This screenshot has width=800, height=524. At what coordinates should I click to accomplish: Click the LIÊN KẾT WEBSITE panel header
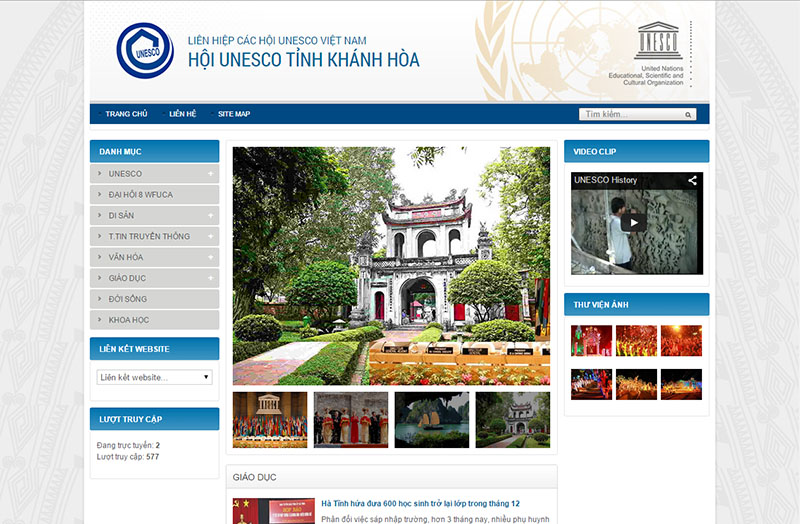click(155, 349)
